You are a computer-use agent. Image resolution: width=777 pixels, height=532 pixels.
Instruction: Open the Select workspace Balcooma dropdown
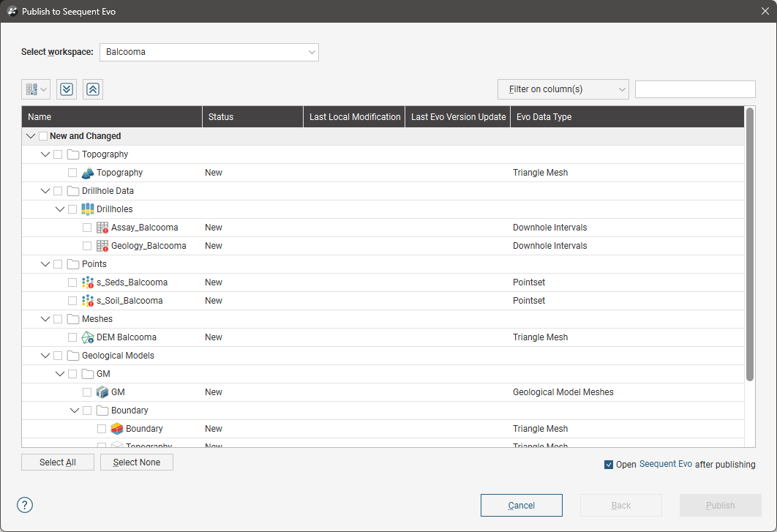coord(209,52)
